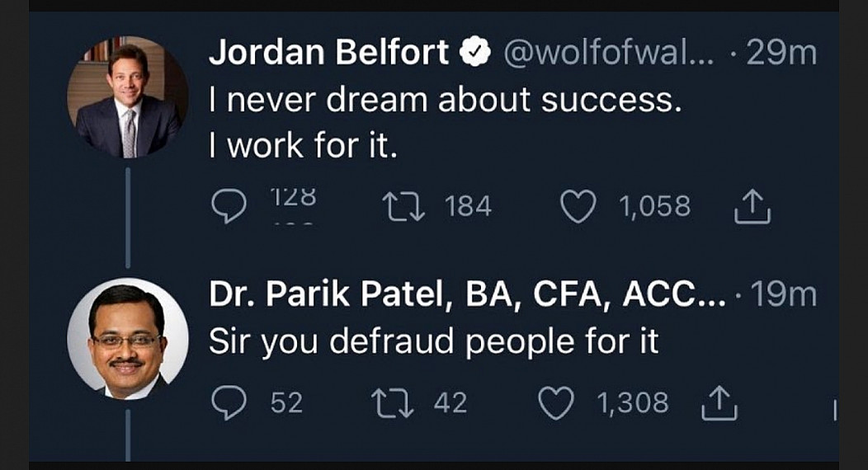
Task: Click the verified badge beside Jordan Belfort
Action: 474,54
